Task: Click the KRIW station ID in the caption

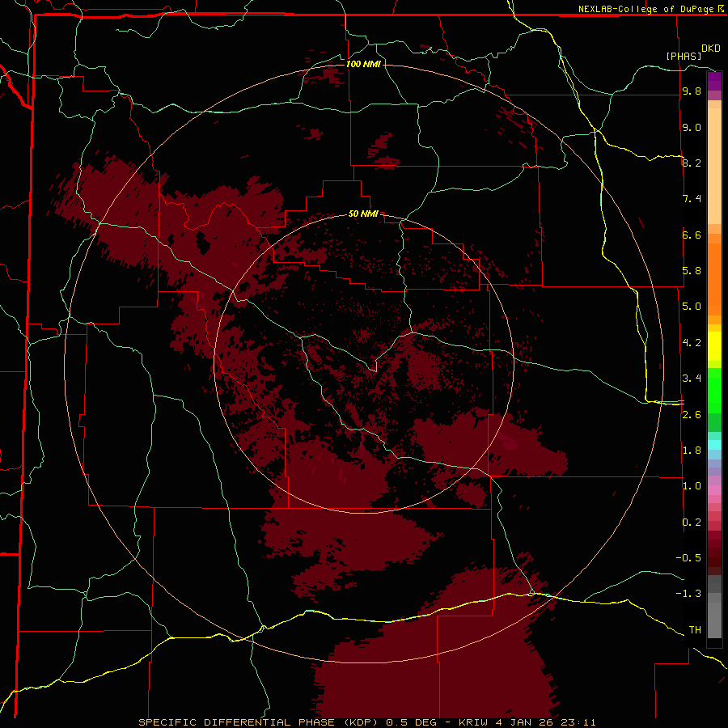Action: pos(472,722)
